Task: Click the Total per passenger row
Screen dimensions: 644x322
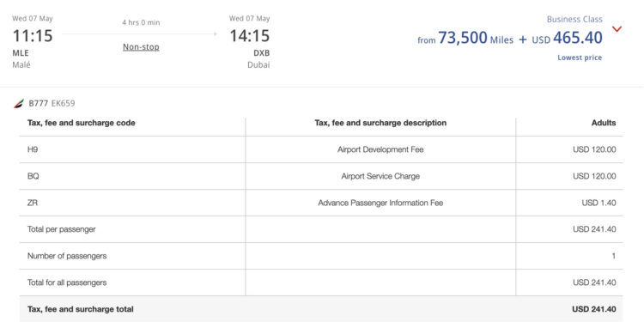Action: (321, 229)
